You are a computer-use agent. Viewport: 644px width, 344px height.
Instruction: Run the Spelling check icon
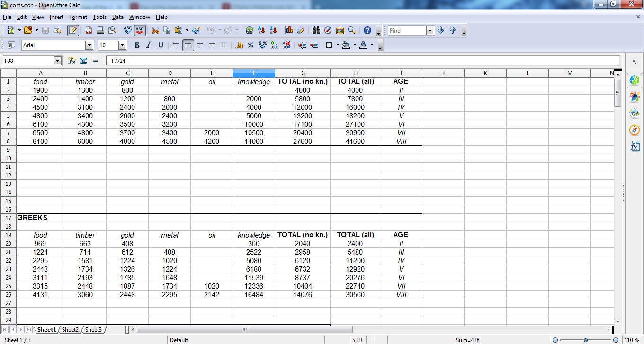[128, 30]
